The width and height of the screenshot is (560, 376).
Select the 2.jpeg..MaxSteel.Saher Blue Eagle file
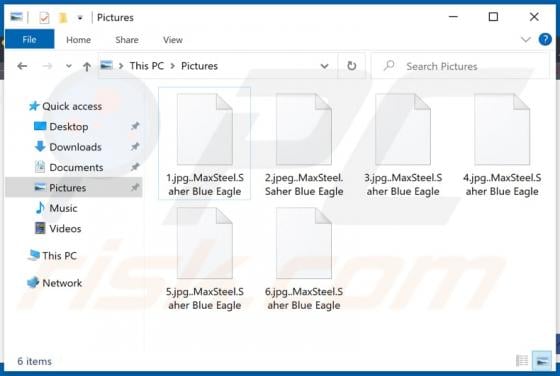pos(304,145)
